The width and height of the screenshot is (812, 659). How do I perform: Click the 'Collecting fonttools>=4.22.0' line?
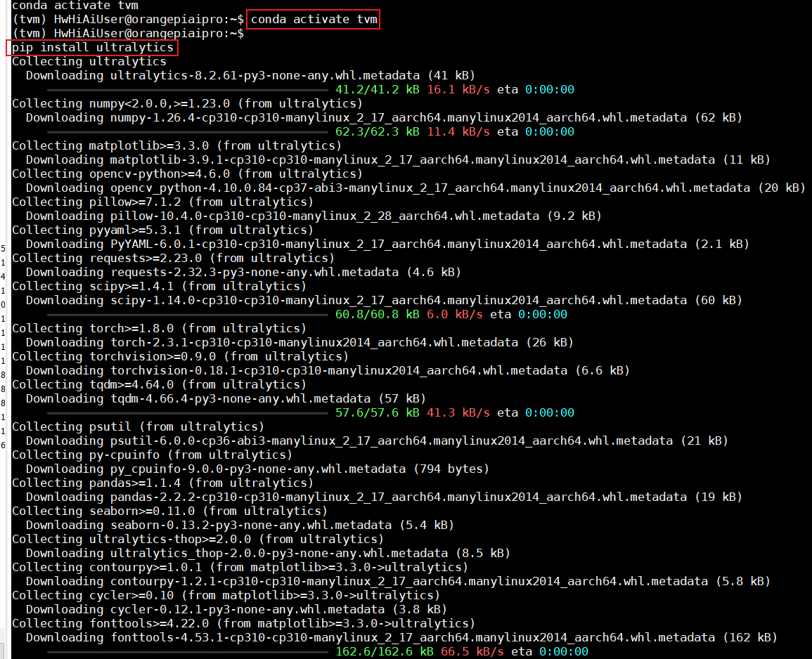point(243,623)
